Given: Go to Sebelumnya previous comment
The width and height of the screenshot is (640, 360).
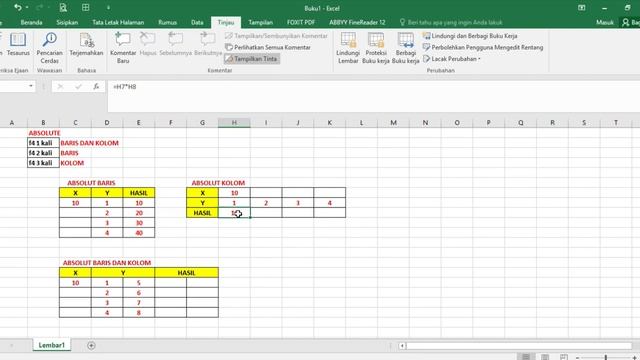Looking at the screenshot, I should [176, 44].
